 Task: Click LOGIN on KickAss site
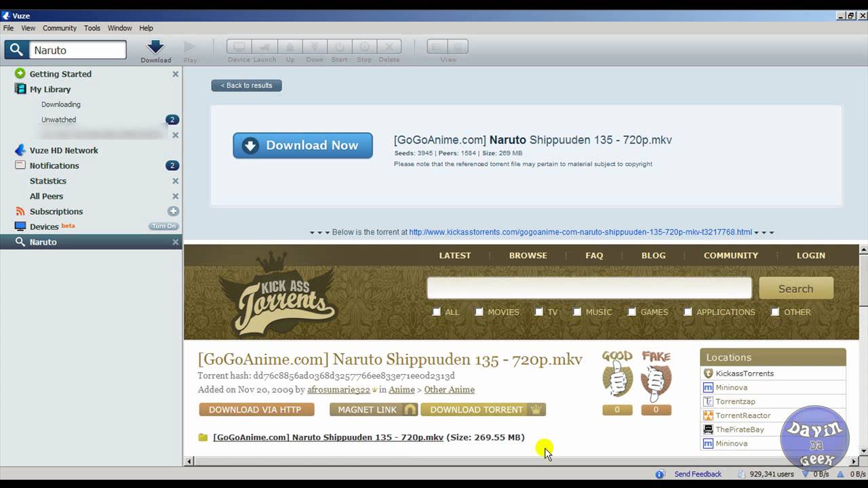(x=811, y=256)
